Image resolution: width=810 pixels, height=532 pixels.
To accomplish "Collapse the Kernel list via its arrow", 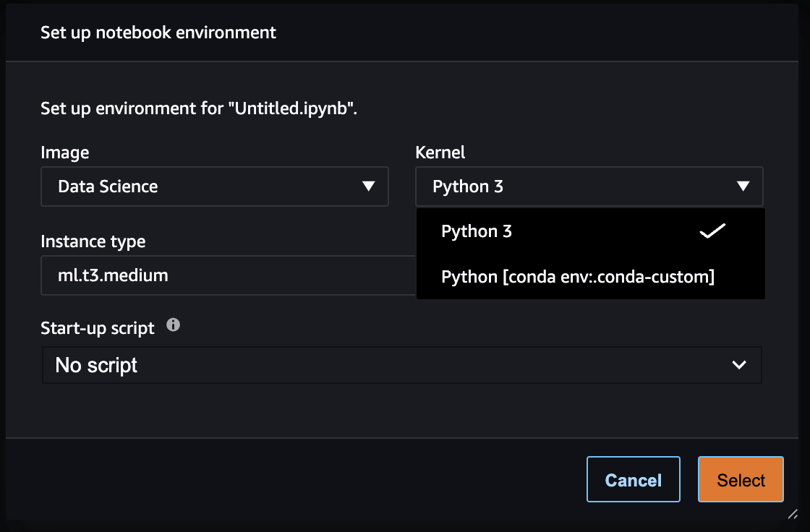I will (743, 186).
